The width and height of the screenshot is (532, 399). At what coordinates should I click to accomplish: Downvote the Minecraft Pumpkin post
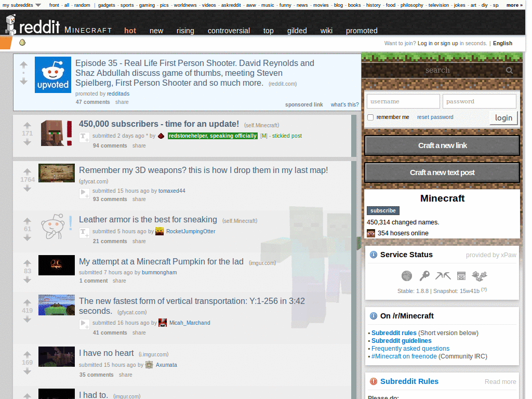click(27, 280)
